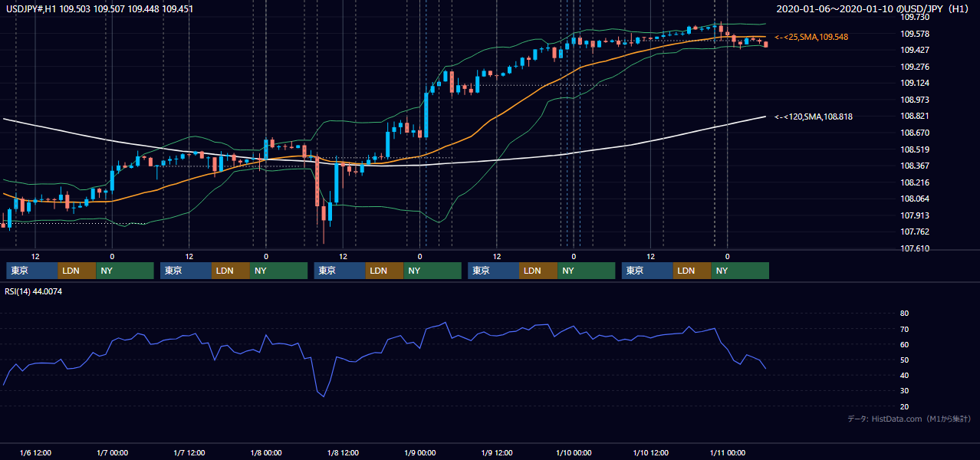The width and height of the screenshot is (980, 460).
Task: Click the NY session box for January 10
Action: (x=740, y=271)
